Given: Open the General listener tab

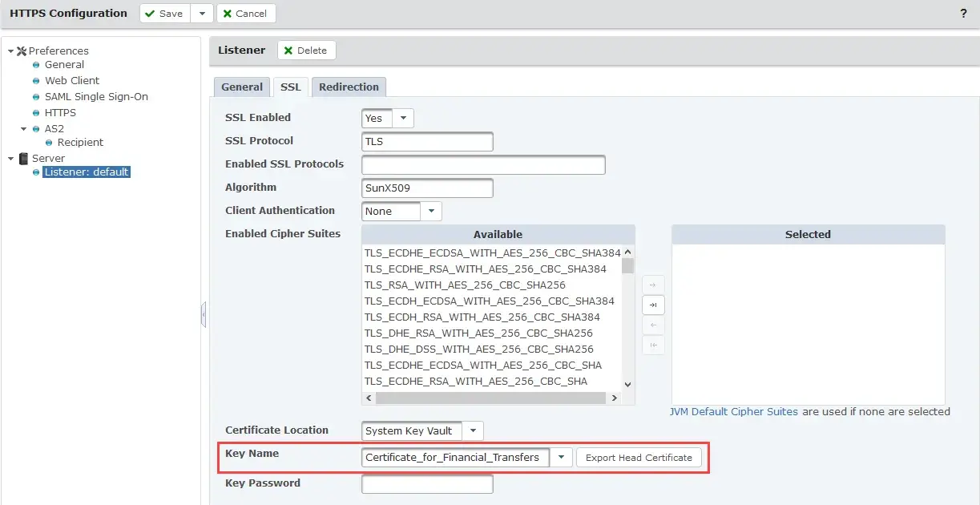Looking at the screenshot, I should click(x=241, y=86).
